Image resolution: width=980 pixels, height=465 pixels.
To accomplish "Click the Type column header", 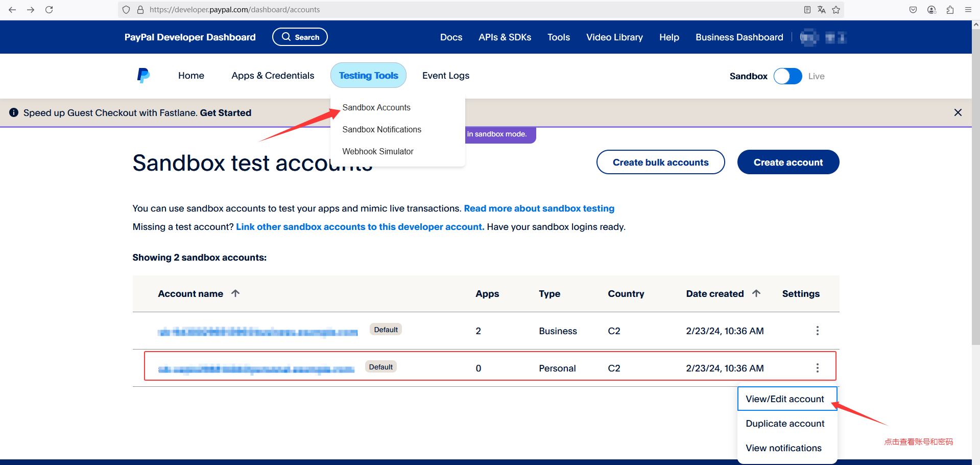I will coord(549,294).
